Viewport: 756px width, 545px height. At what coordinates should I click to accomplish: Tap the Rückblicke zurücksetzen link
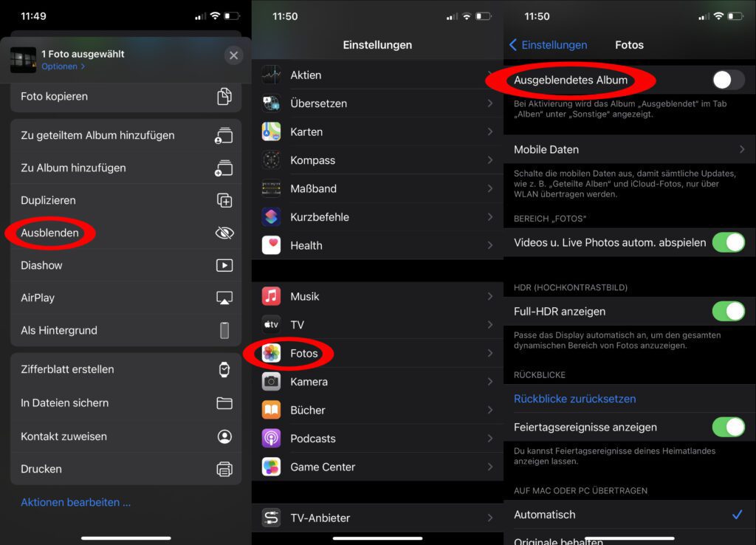tap(574, 399)
